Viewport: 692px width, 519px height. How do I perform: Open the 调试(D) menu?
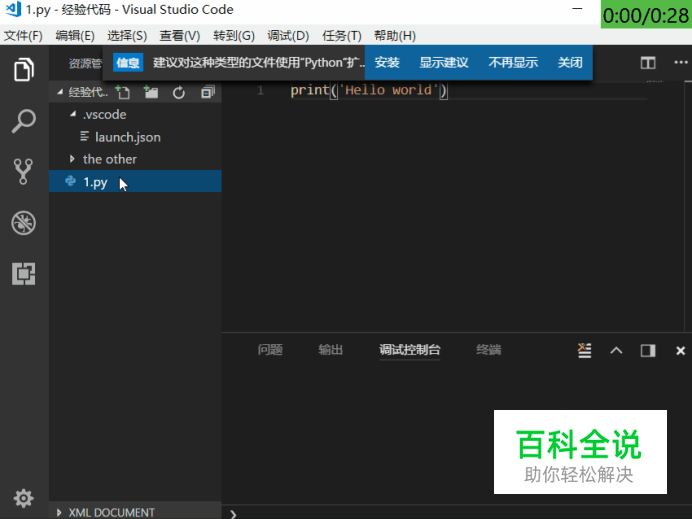coord(288,36)
